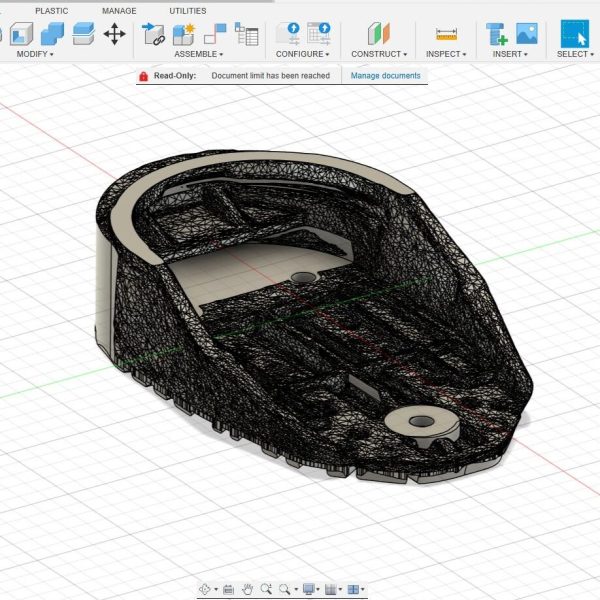Select the Pan hand tool
Screen dimensions: 600x600
point(248,590)
